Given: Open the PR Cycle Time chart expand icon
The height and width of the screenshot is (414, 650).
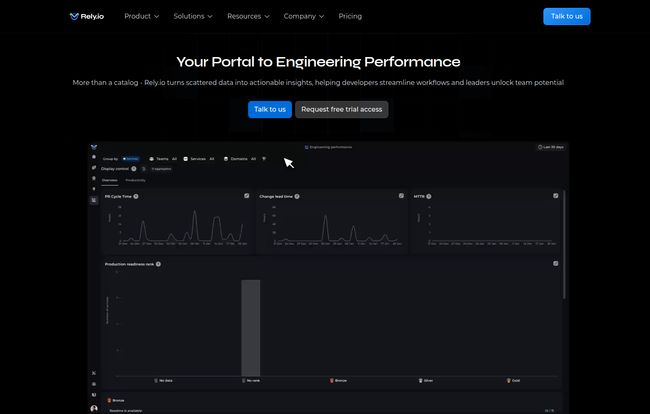Looking at the screenshot, I should pos(247,196).
